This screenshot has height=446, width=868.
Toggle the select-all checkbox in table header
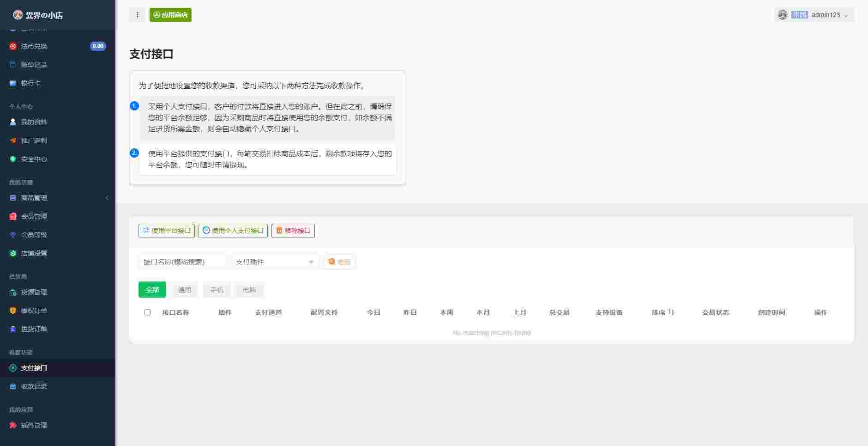tap(147, 312)
